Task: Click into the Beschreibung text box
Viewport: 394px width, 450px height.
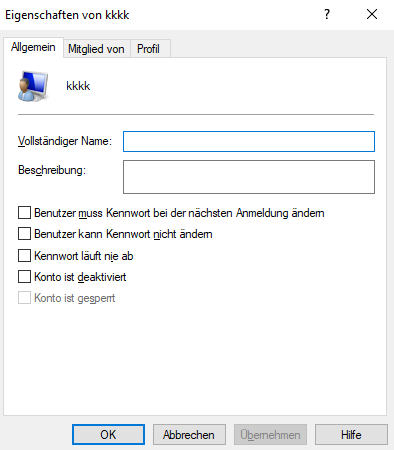Action: (x=249, y=177)
